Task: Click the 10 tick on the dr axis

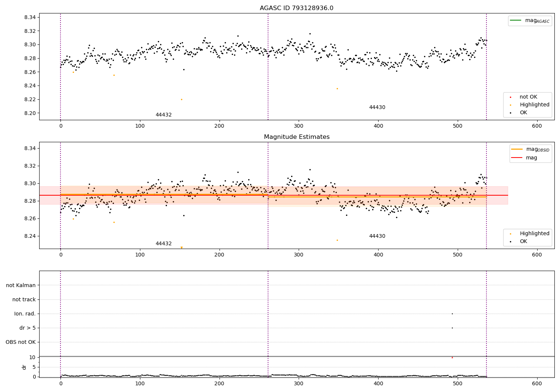Action: pos(32,358)
